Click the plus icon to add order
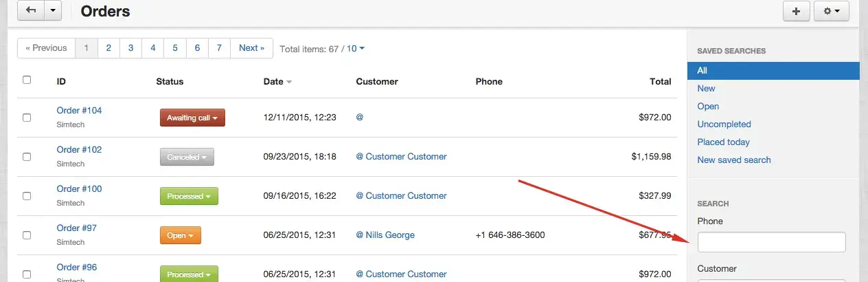The height and width of the screenshot is (282, 868). [x=797, y=12]
